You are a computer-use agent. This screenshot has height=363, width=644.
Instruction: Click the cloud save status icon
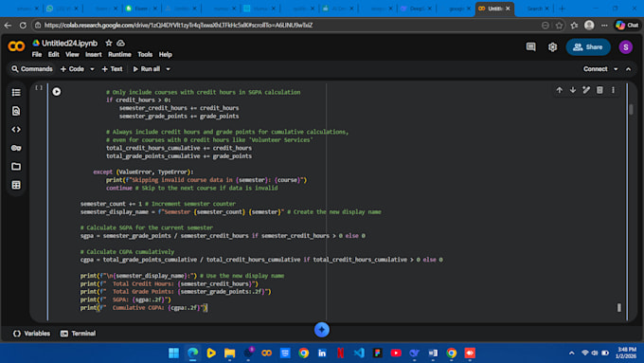pos(121,43)
